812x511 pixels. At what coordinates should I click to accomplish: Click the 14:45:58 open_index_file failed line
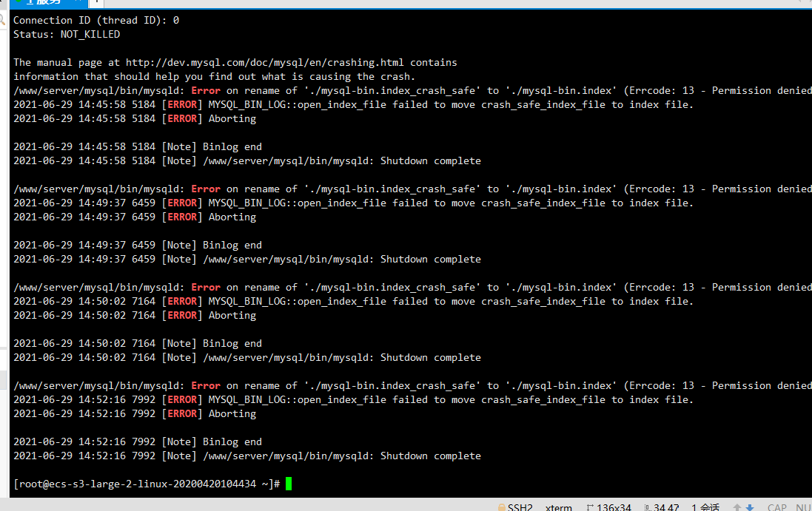pyautogui.click(x=353, y=104)
